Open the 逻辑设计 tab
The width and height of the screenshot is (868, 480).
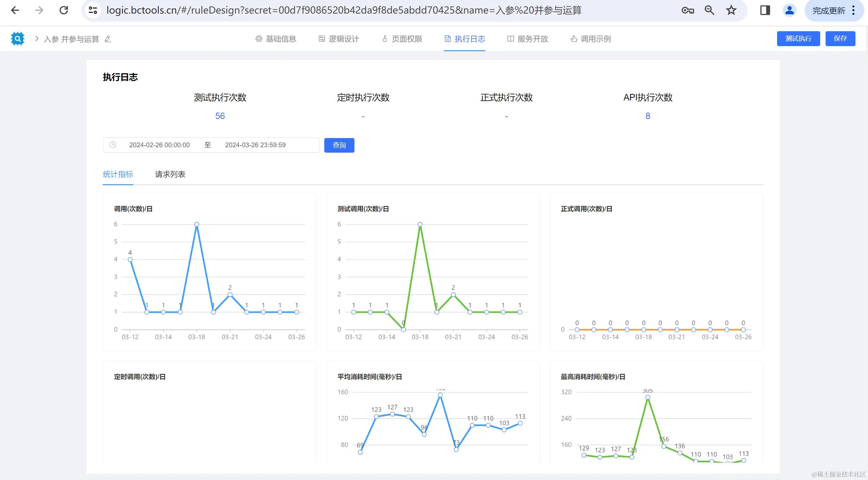(x=339, y=39)
